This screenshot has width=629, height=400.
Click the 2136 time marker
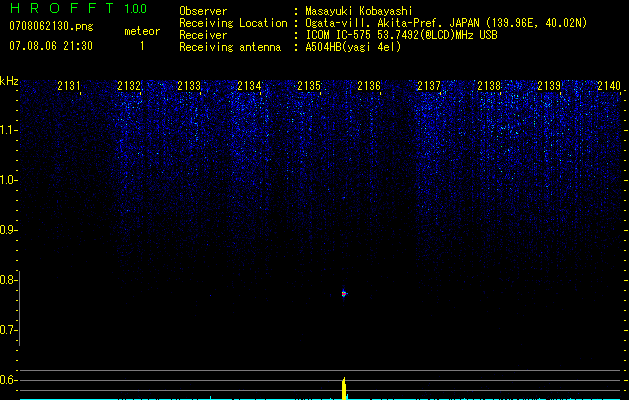(x=369, y=86)
